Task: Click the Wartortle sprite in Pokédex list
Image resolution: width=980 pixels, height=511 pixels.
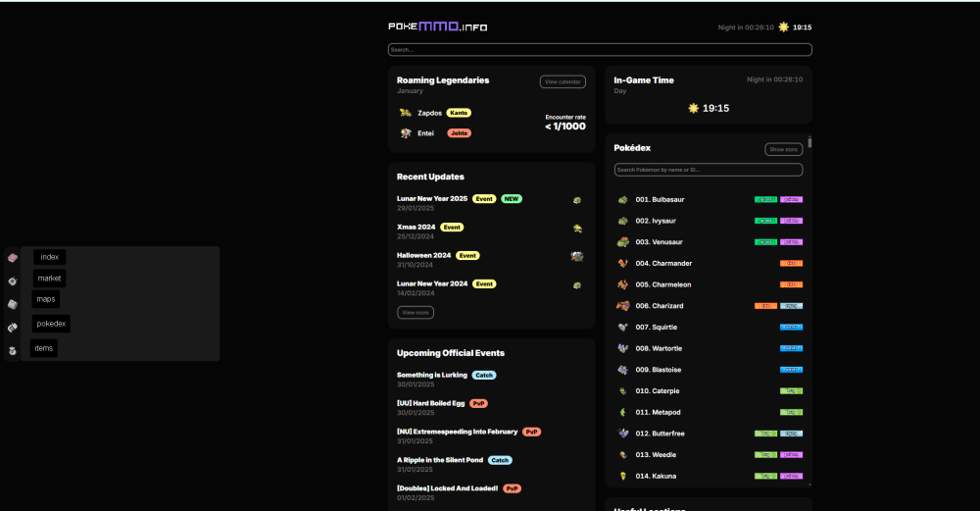Action: [622, 348]
